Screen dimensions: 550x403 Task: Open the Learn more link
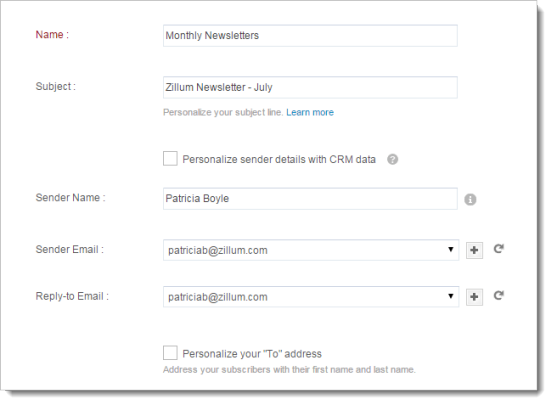pos(310,112)
